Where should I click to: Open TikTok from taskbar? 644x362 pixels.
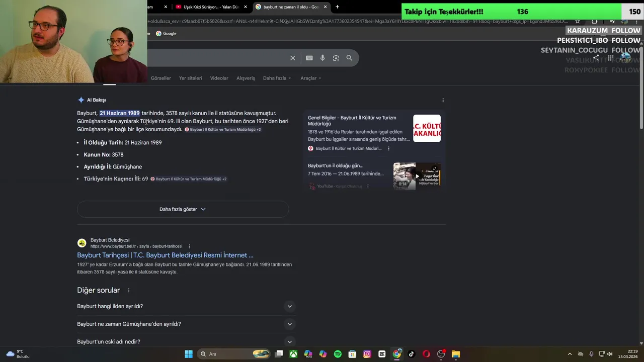412,354
